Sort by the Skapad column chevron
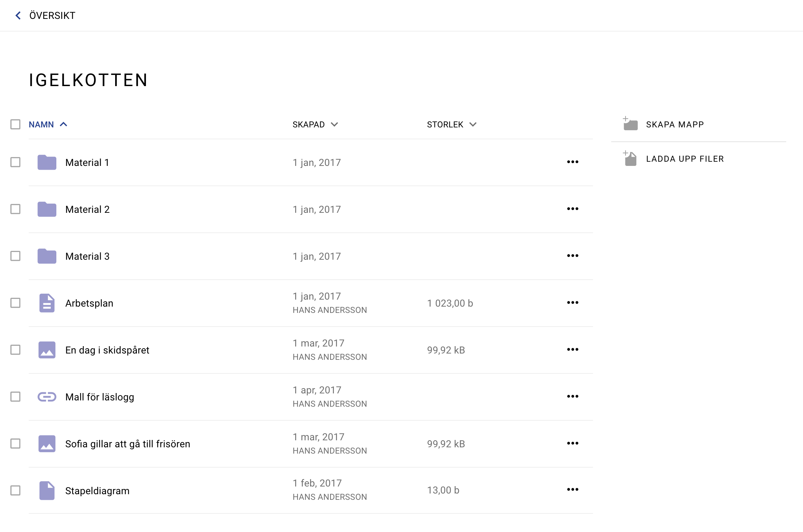This screenshot has height=532, width=803. (334, 125)
